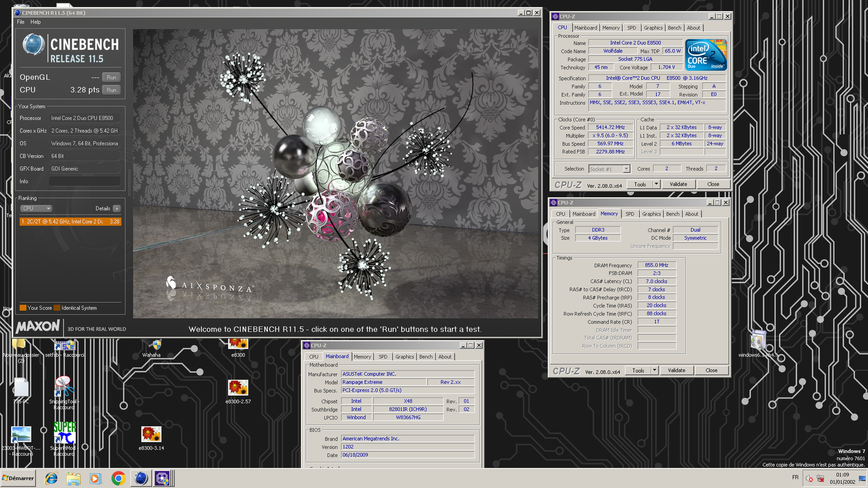
Task: Run the CPU benchmark
Action: [112, 90]
